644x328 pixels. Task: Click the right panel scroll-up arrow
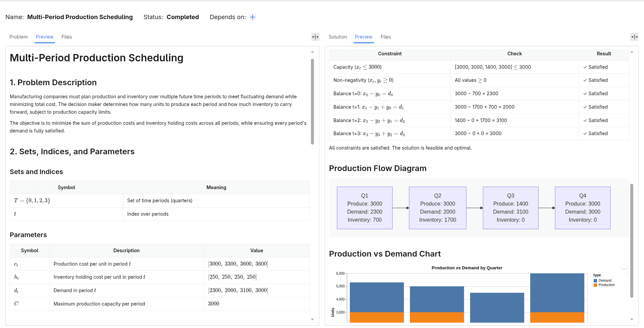tap(632, 52)
